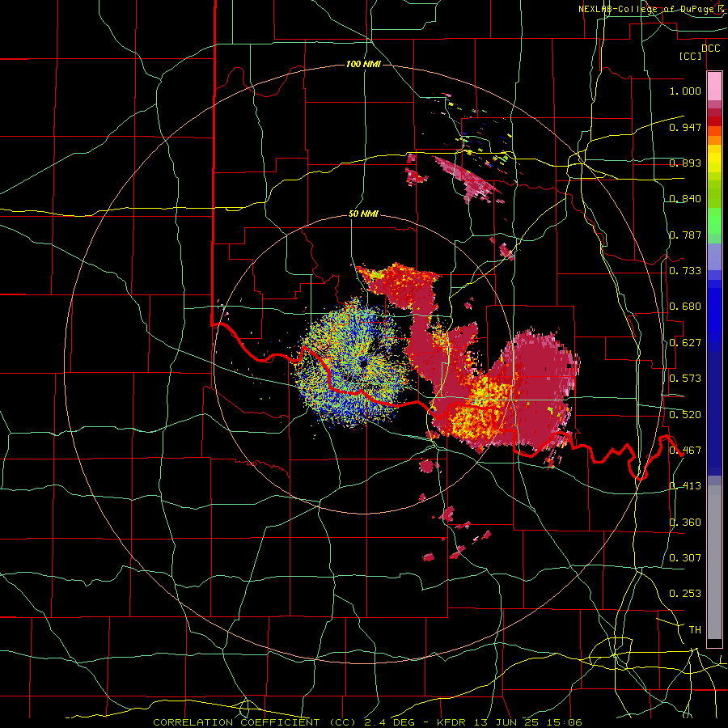Select the "0.573" color scale value
Screen dimensions: 728x728
(685, 379)
